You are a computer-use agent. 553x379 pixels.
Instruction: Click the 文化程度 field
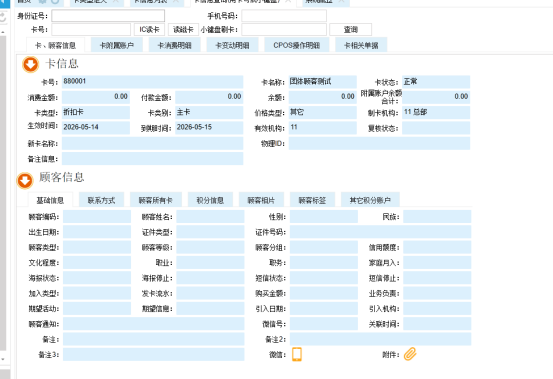(97, 262)
